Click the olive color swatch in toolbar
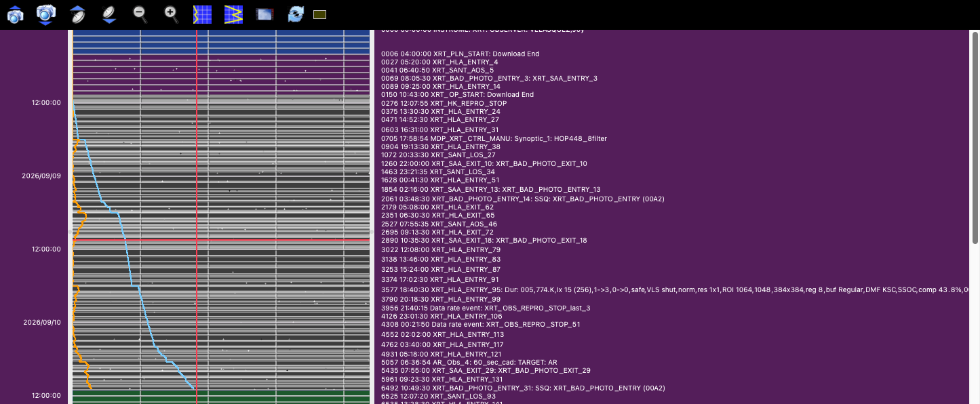Screen dimensions: 980x404 tap(320, 14)
